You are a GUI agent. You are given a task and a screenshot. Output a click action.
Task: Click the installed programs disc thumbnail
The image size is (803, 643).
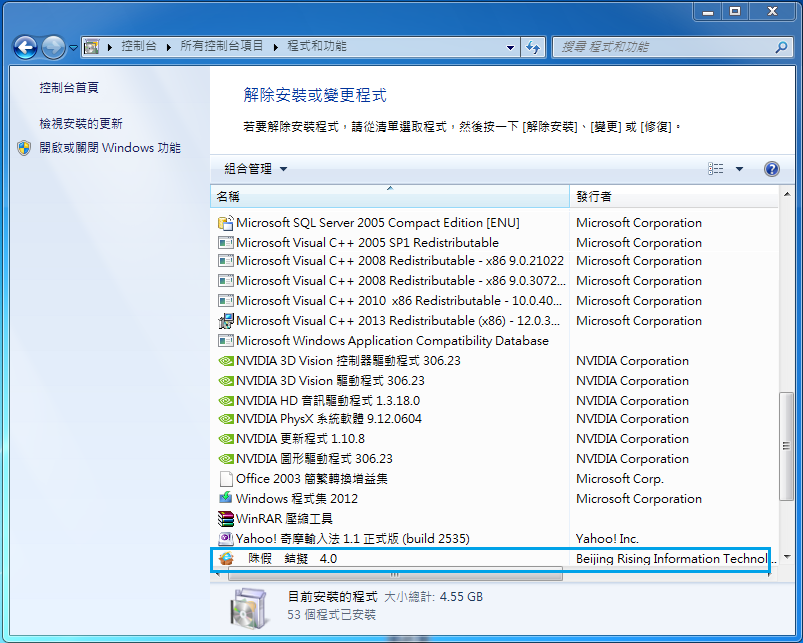pos(249,607)
